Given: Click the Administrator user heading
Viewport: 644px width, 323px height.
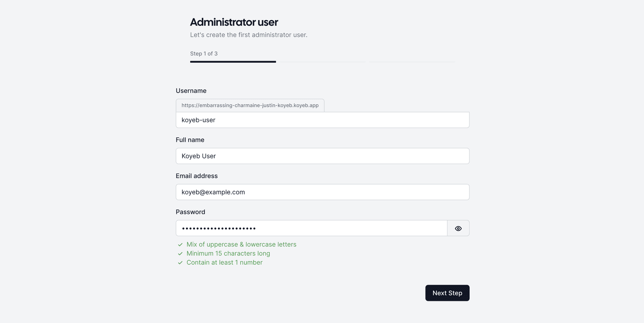Looking at the screenshot, I should point(234,22).
